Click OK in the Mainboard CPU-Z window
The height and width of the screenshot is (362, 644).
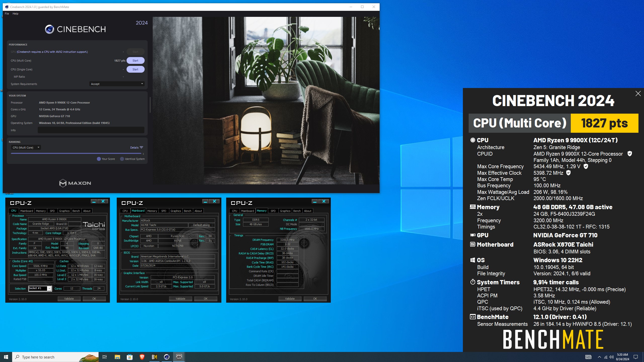coord(206,299)
